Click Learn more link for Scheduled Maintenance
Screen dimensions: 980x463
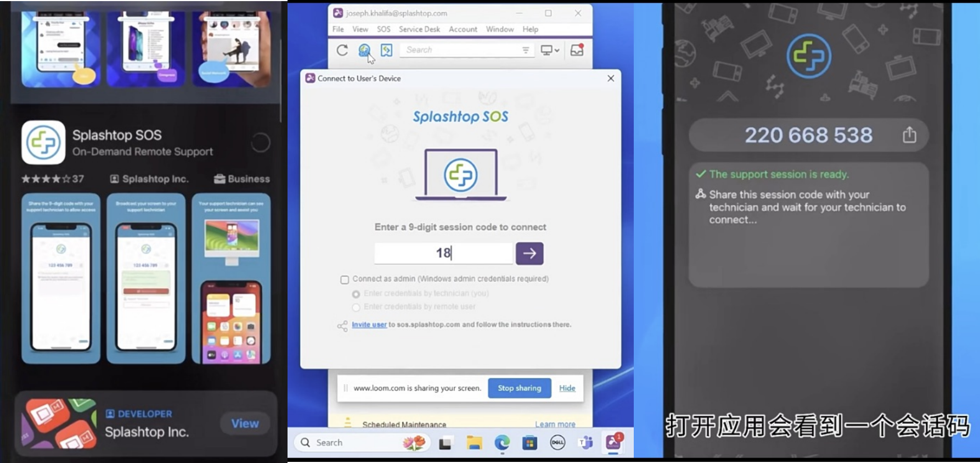(x=555, y=424)
